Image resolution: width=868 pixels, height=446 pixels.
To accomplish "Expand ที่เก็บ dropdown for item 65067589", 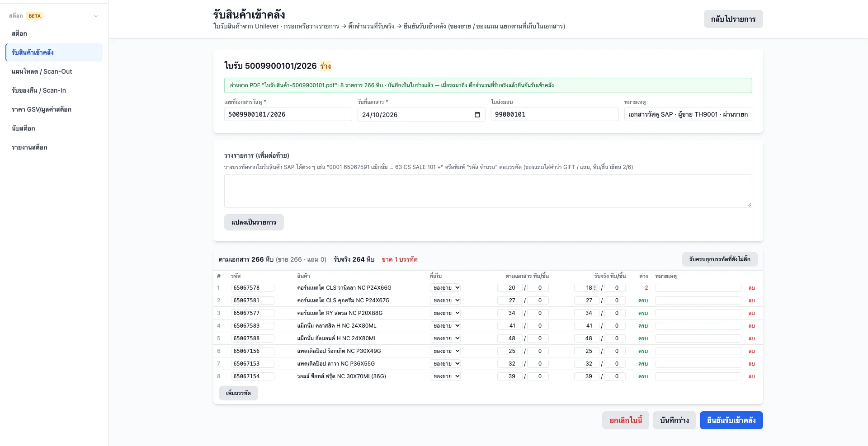I will pyautogui.click(x=445, y=326).
